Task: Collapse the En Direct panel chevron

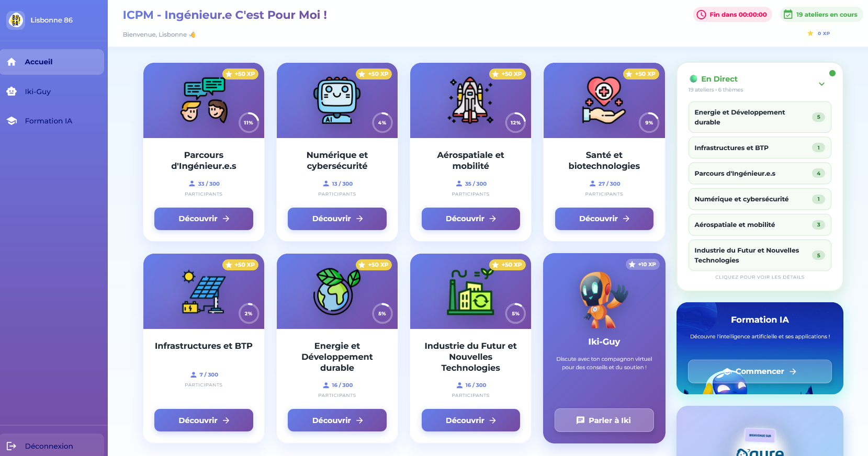Action: [821, 84]
